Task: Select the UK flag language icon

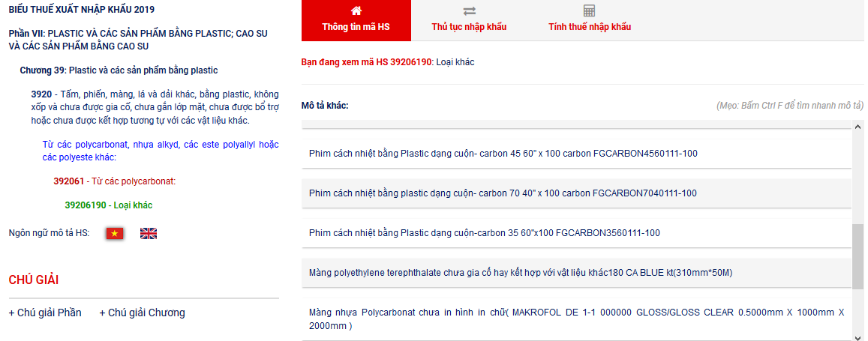Action: (x=149, y=233)
